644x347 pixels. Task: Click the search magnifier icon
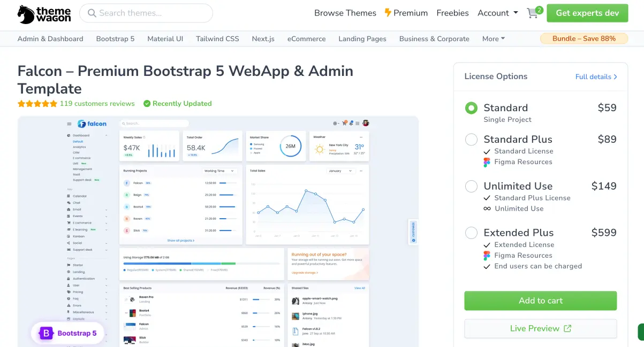pyautogui.click(x=92, y=13)
